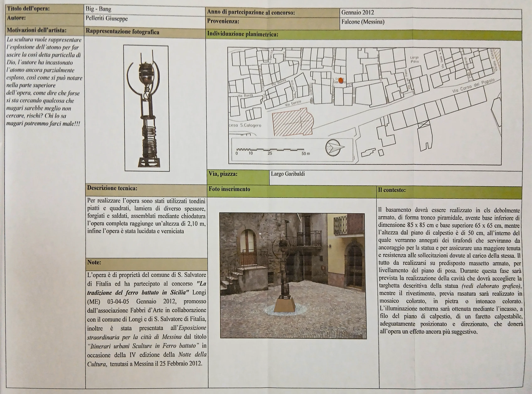Click the Falcone (Messina) provenance field
532x394 pixels.
click(363, 22)
